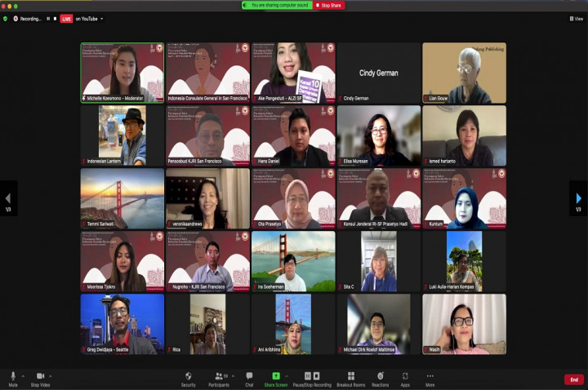Open the Apps panel
The image size is (588, 390).
tap(405, 377)
